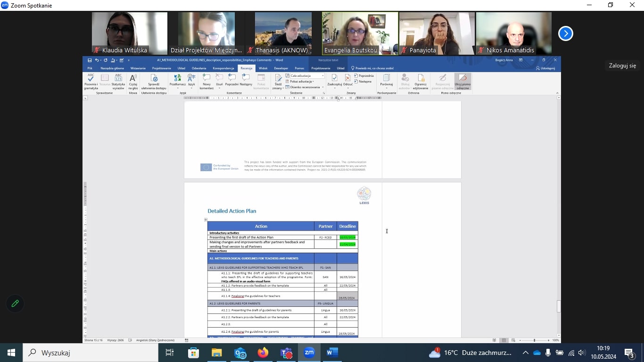Open Śledzenie group dialog launcher
This screenshot has height=362, width=644.
point(324,93)
